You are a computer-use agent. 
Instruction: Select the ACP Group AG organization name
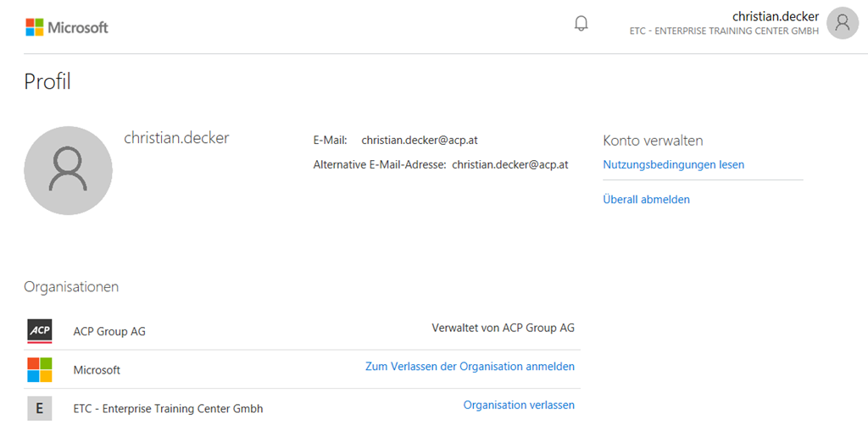click(x=109, y=331)
